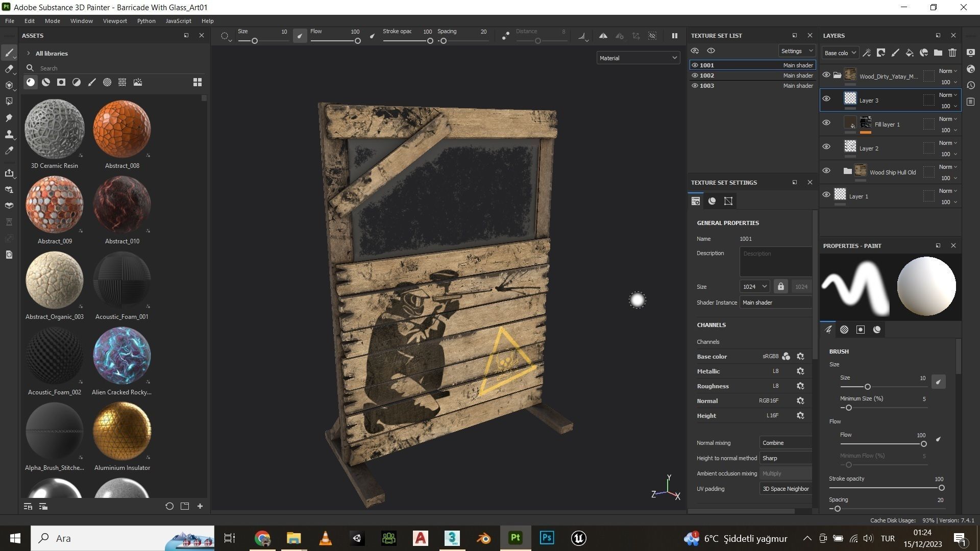Filter assets by Environment maps icon
The height and width of the screenshot is (551, 980).
click(x=138, y=82)
